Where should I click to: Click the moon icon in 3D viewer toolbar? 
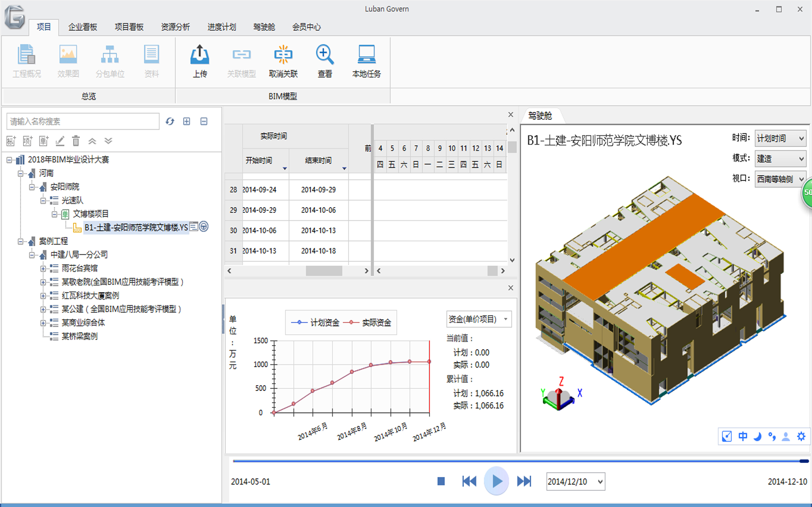point(757,437)
